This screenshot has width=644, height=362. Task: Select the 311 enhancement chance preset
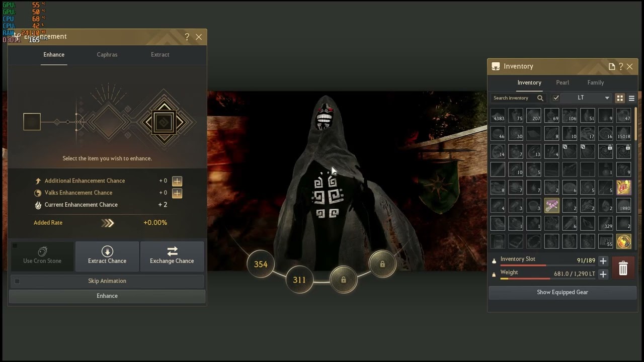299,280
